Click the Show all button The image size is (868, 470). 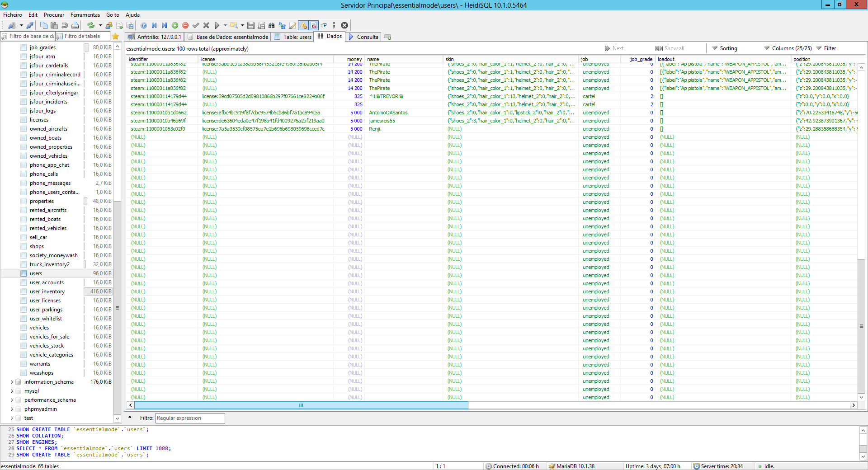[x=670, y=48]
